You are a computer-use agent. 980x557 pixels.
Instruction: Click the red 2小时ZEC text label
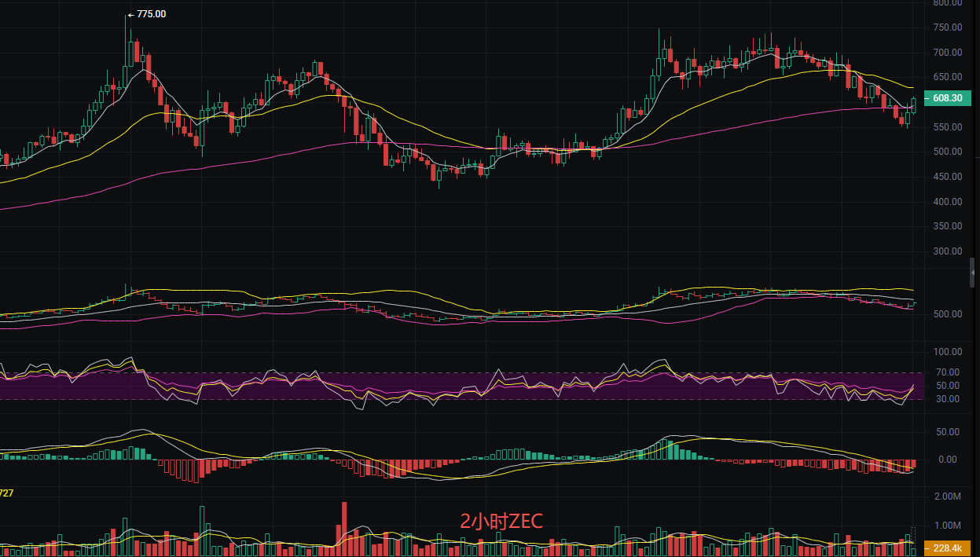tap(501, 521)
